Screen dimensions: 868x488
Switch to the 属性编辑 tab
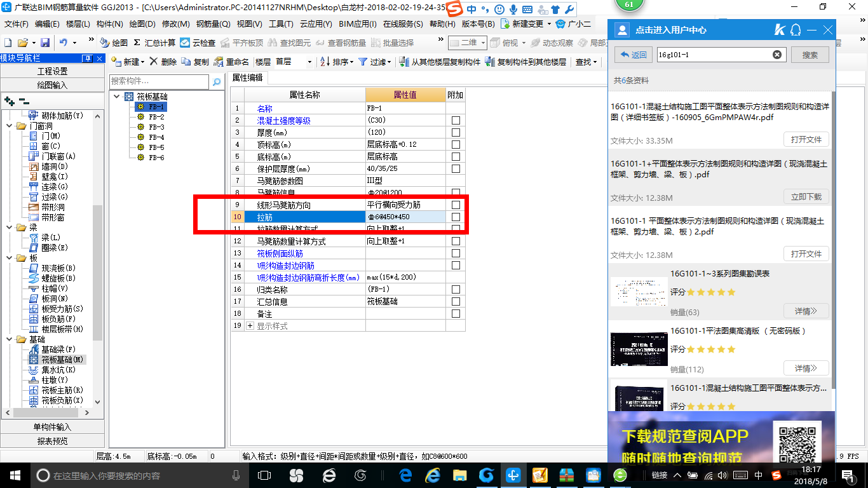coord(248,78)
